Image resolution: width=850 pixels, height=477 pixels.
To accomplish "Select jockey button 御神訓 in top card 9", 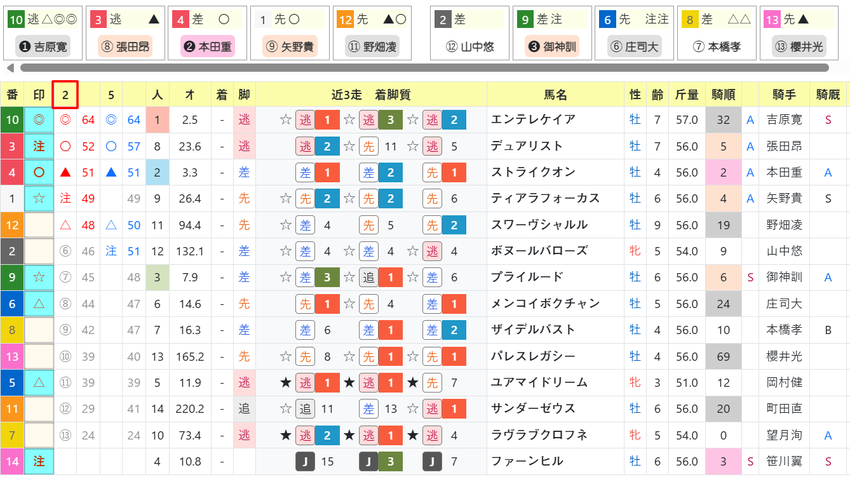I will click(x=552, y=47).
